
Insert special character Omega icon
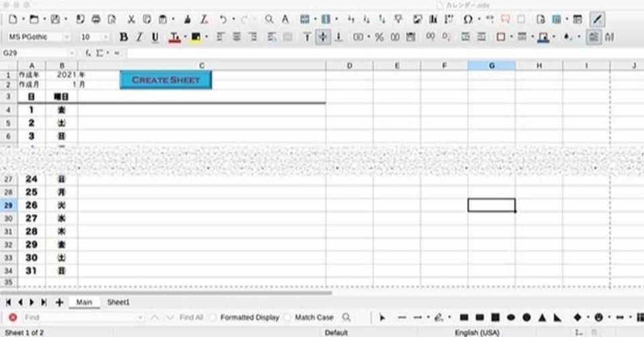coord(468,19)
